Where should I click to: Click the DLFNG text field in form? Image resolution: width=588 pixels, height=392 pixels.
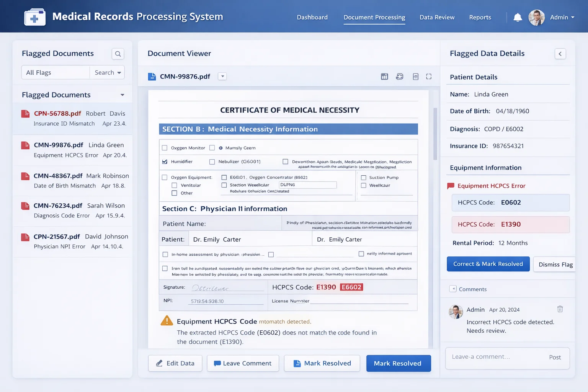point(308,185)
